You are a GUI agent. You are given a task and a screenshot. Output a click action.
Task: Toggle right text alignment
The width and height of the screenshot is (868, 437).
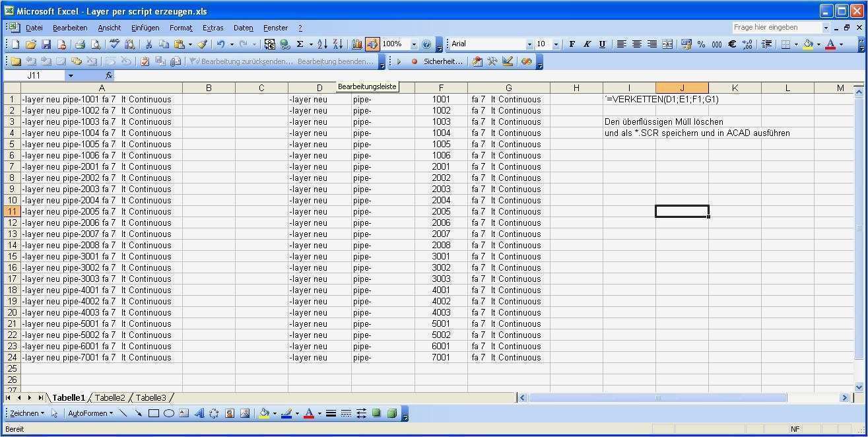point(652,44)
